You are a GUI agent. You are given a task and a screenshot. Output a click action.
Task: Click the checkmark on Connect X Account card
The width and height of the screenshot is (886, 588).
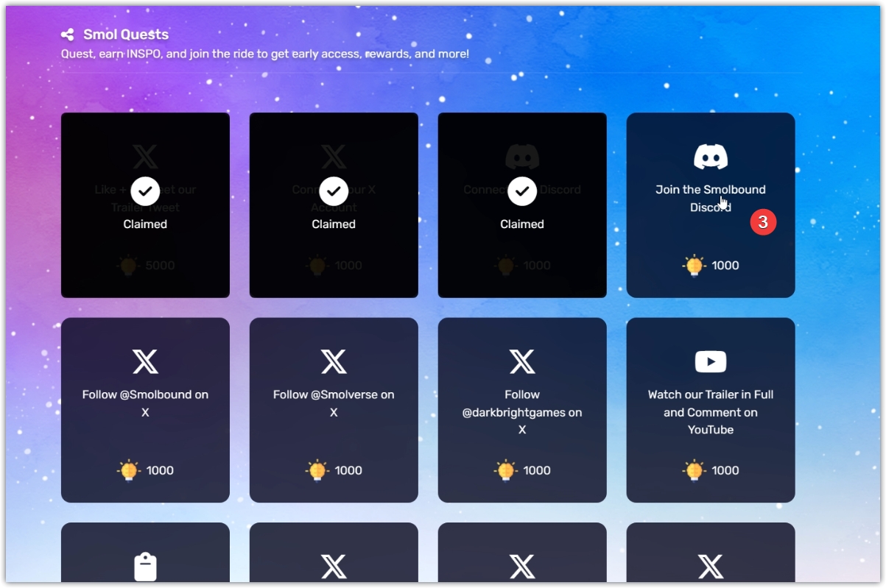[334, 191]
